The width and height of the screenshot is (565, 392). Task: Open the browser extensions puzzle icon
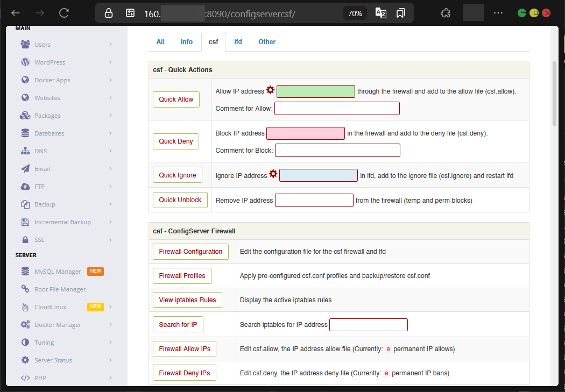pyautogui.click(x=446, y=13)
